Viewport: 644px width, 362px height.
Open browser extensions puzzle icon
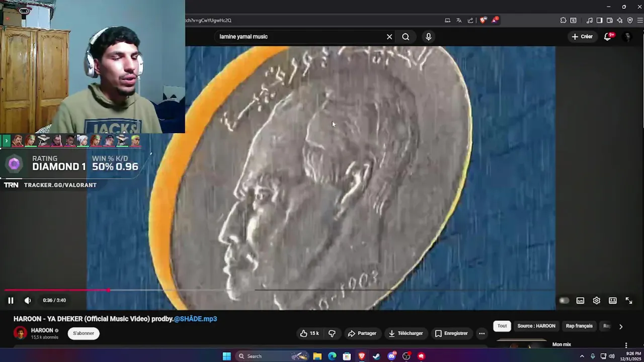point(563,21)
